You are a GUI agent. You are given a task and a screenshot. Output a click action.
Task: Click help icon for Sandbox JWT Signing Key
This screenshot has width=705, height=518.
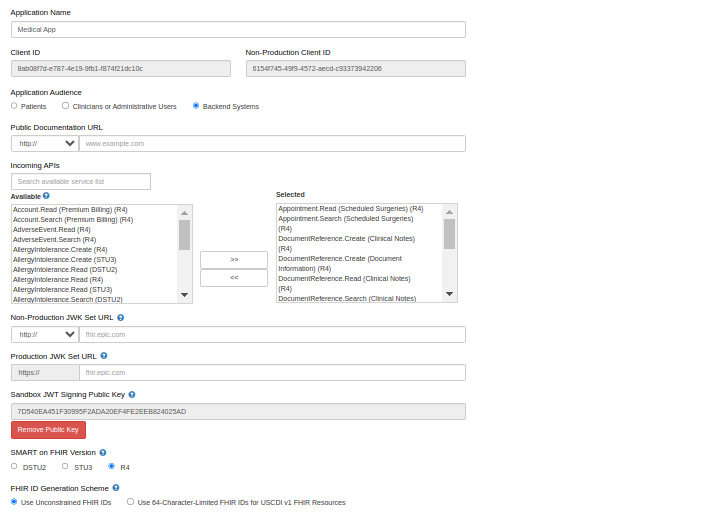132,394
